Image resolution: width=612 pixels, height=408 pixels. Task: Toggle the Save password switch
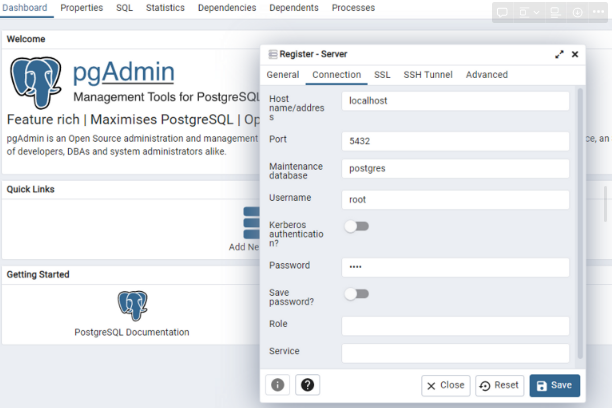357,294
